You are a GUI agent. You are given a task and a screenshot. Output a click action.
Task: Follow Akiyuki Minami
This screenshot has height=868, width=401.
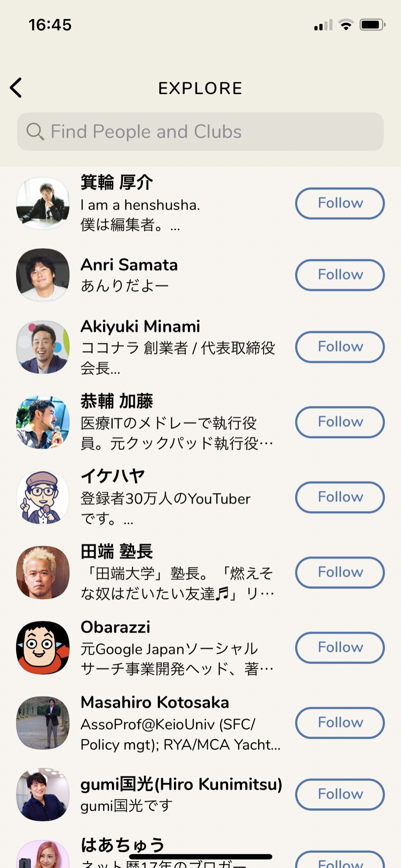[340, 347]
